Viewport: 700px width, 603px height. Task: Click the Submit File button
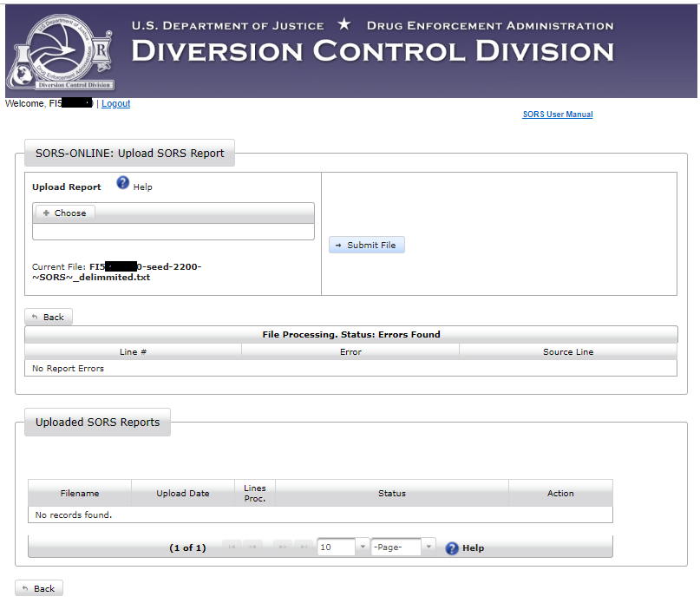tap(367, 245)
